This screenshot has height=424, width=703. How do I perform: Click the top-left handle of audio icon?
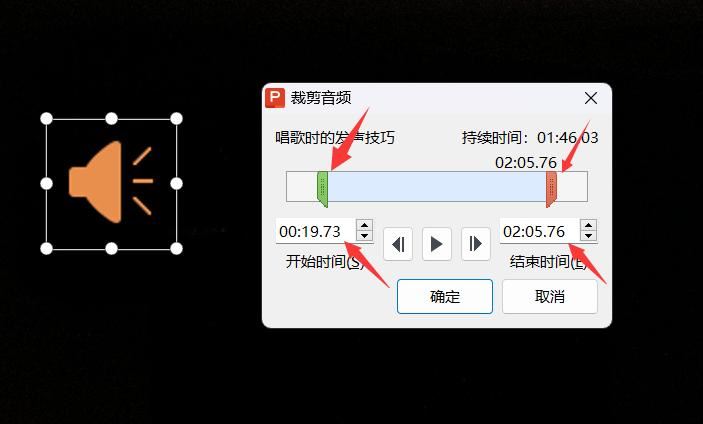(x=46, y=119)
